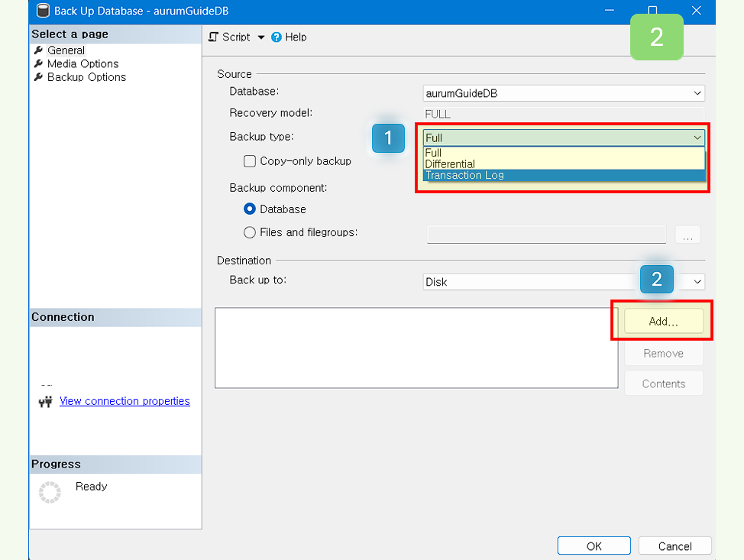Select Full in the backup type list
Image resolution: width=744 pixels, height=560 pixels.
563,153
